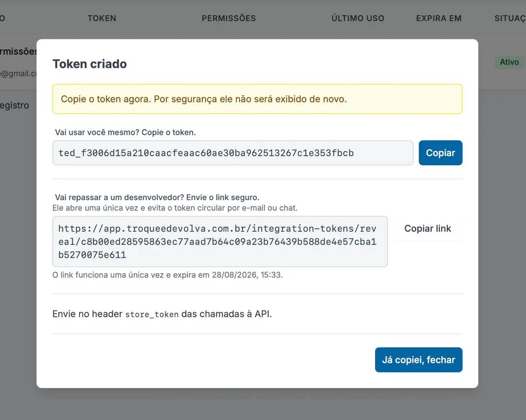Screen dimensions: 526x420
Task: Close dialog with Já copiei, fechar
Action: click(x=419, y=360)
